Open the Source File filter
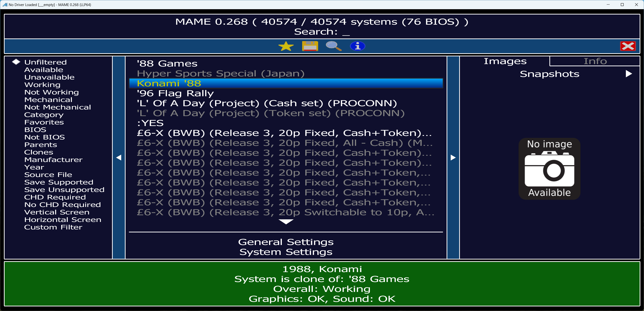This screenshot has width=644, height=311. click(x=48, y=175)
